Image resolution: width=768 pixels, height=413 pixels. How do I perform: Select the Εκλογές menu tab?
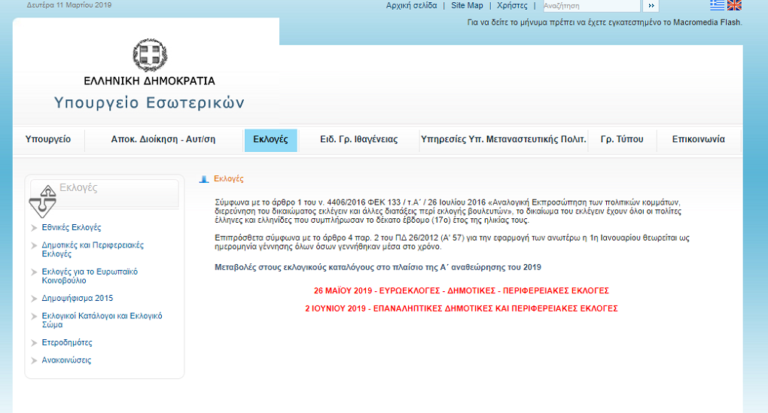270,140
